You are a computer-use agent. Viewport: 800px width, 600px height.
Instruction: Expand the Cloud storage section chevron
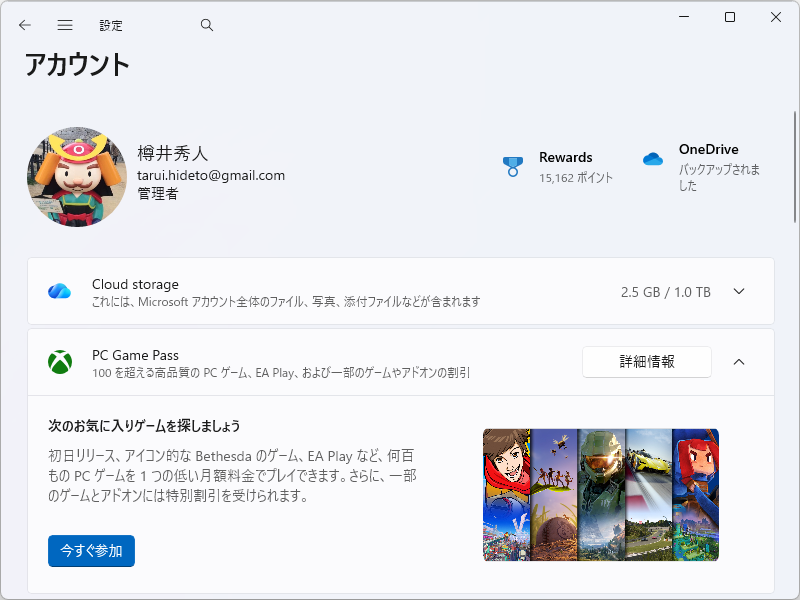pyautogui.click(x=738, y=291)
